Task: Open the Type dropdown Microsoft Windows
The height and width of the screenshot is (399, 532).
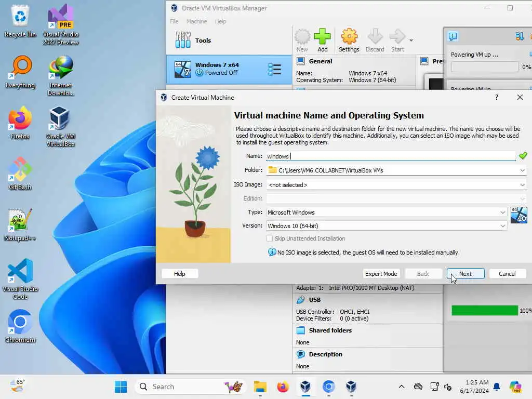Action: pos(387,212)
